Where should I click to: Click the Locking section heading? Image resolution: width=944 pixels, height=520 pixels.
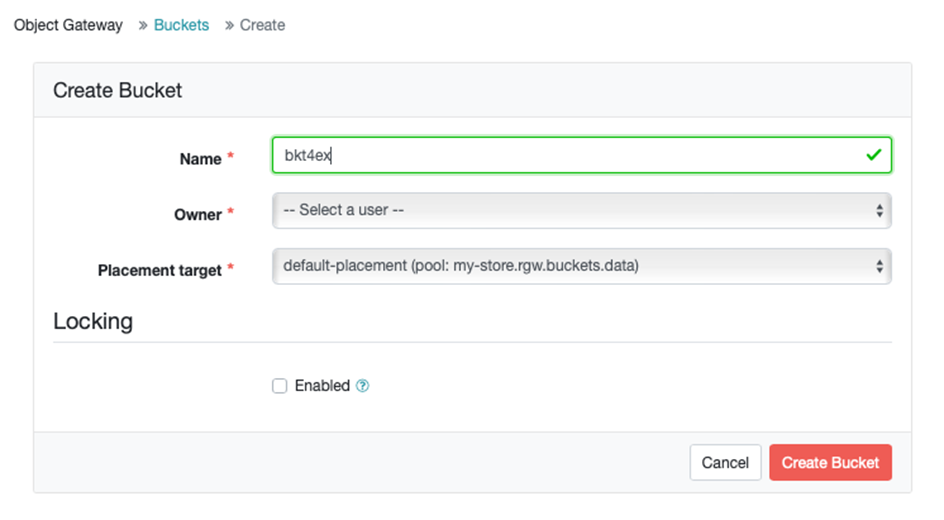pyautogui.click(x=93, y=321)
